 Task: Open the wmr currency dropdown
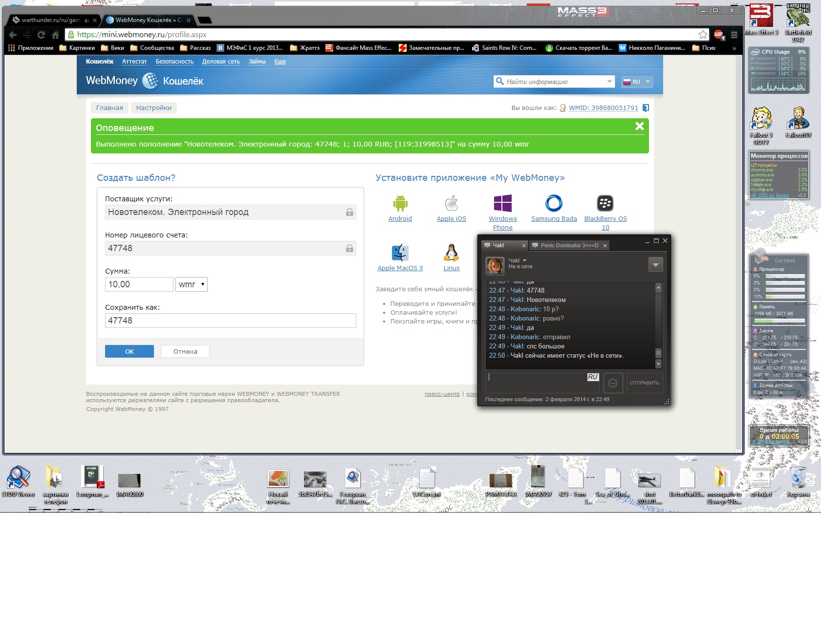point(192,284)
